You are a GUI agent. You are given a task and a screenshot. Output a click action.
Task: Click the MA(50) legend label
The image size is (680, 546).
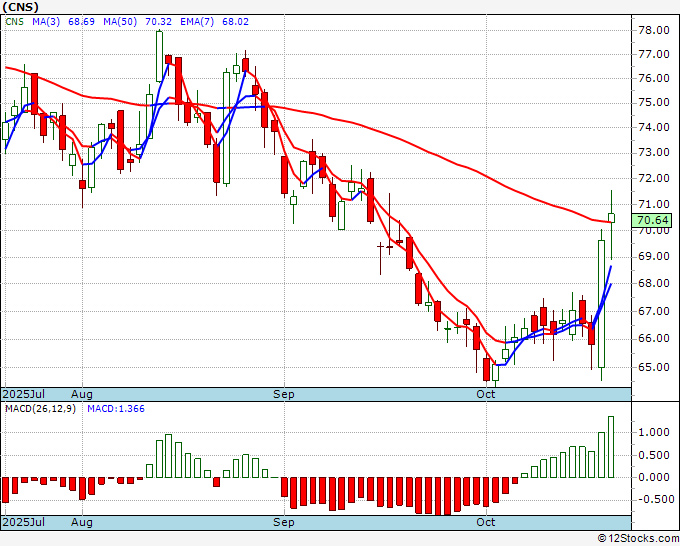[x=120, y=22]
